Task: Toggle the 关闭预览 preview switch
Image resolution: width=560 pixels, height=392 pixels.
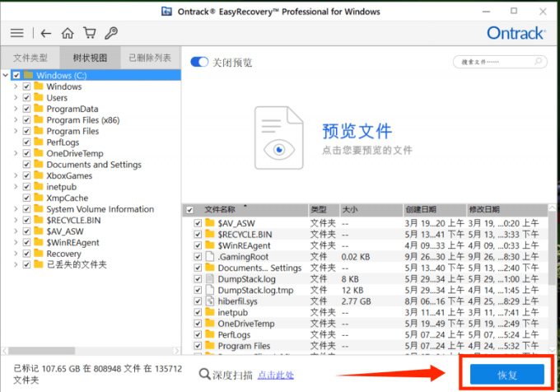Action: point(198,63)
